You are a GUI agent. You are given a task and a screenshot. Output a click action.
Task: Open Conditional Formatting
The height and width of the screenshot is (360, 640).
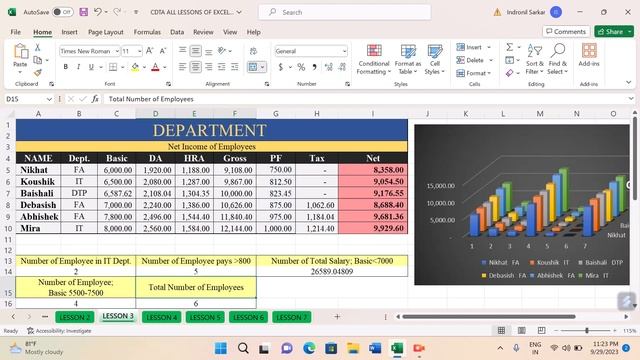click(x=374, y=60)
